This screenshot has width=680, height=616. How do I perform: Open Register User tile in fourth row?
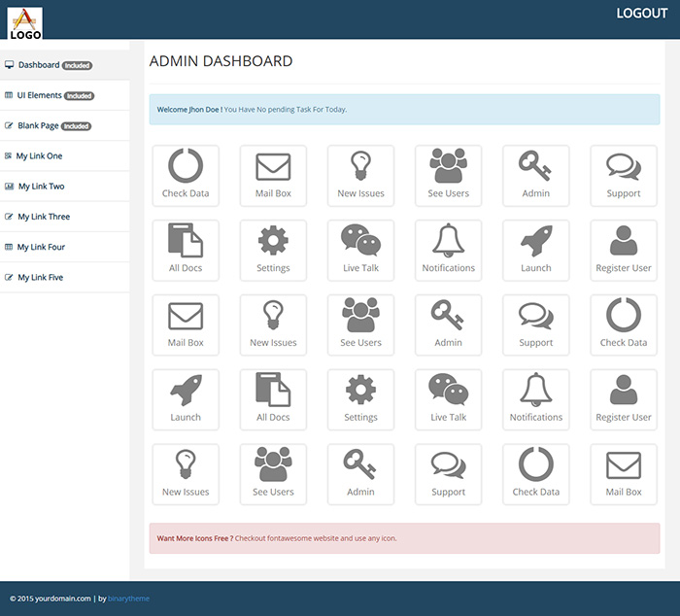[624, 399]
